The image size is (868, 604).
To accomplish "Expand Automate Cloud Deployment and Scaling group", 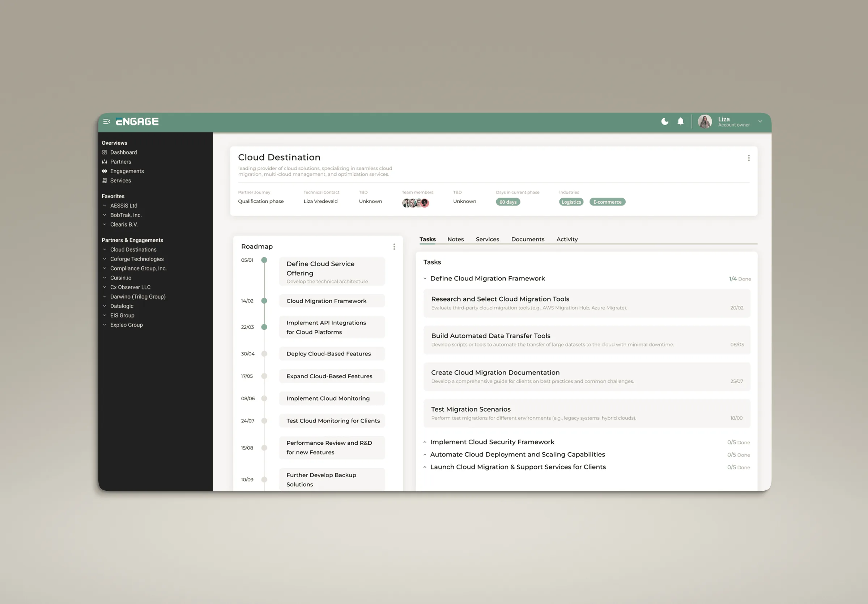I will coord(425,455).
